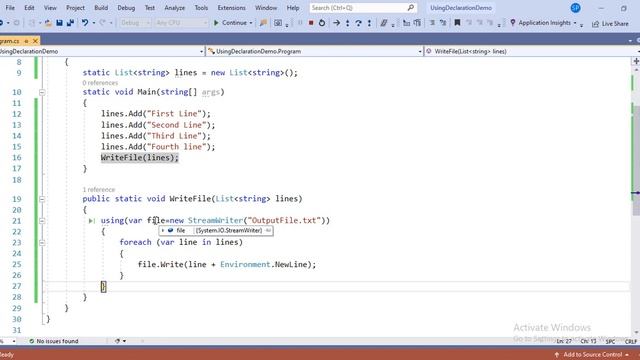The width and height of the screenshot is (640, 360).
Task: Click the Break All pause icon
Action: coord(300,23)
